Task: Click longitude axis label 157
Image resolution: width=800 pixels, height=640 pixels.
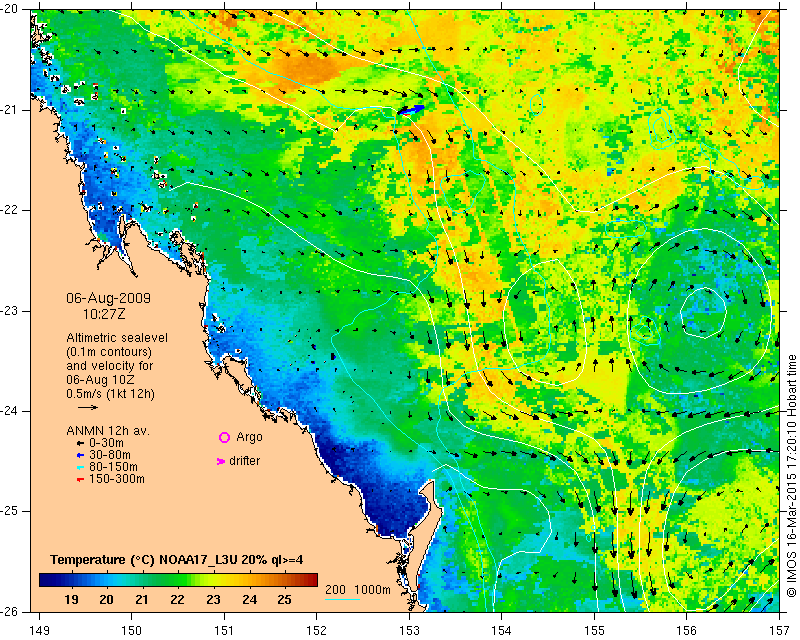Action: (779, 631)
